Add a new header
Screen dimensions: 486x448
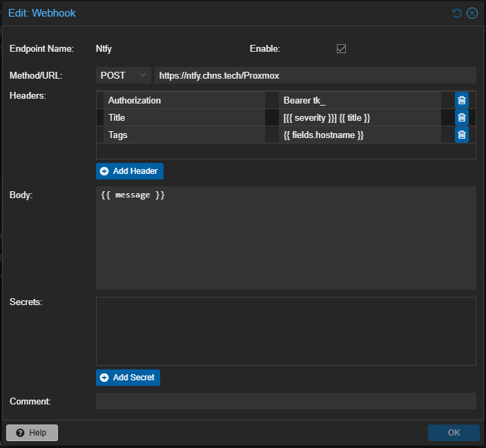coord(130,171)
